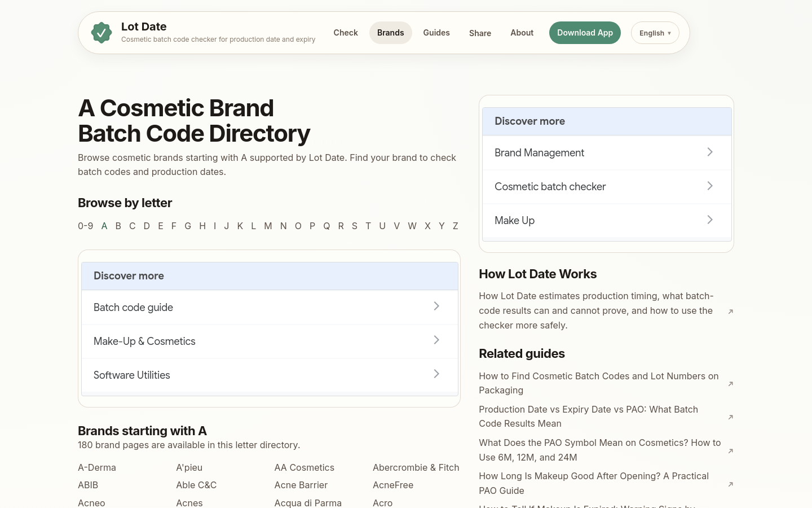Browse brands under 0-9
Image resolution: width=812 pixels, height=508 pixels.
[86, 226]
